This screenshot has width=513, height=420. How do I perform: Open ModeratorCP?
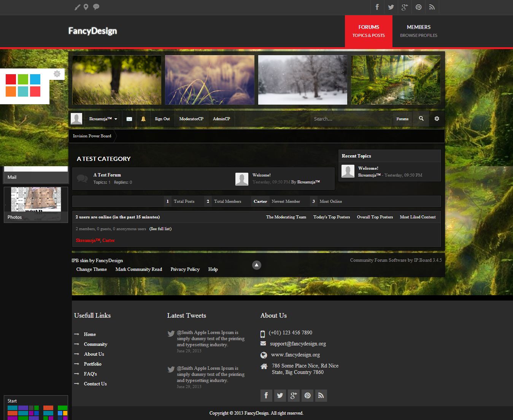click(x=191, y=119)
